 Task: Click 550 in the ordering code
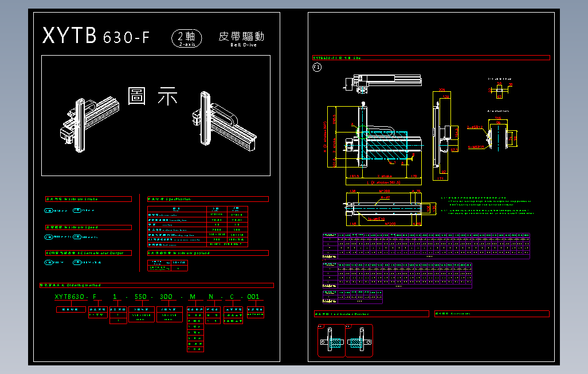point(140,297)
